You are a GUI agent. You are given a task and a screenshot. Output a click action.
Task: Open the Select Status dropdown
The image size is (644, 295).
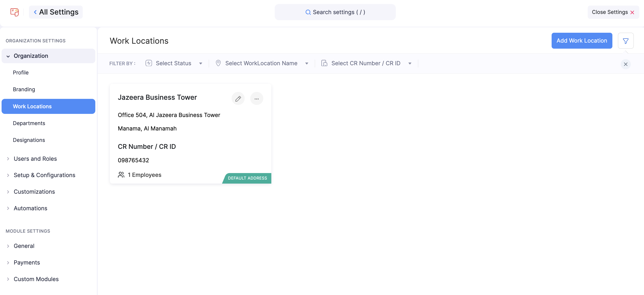(174, 63)
